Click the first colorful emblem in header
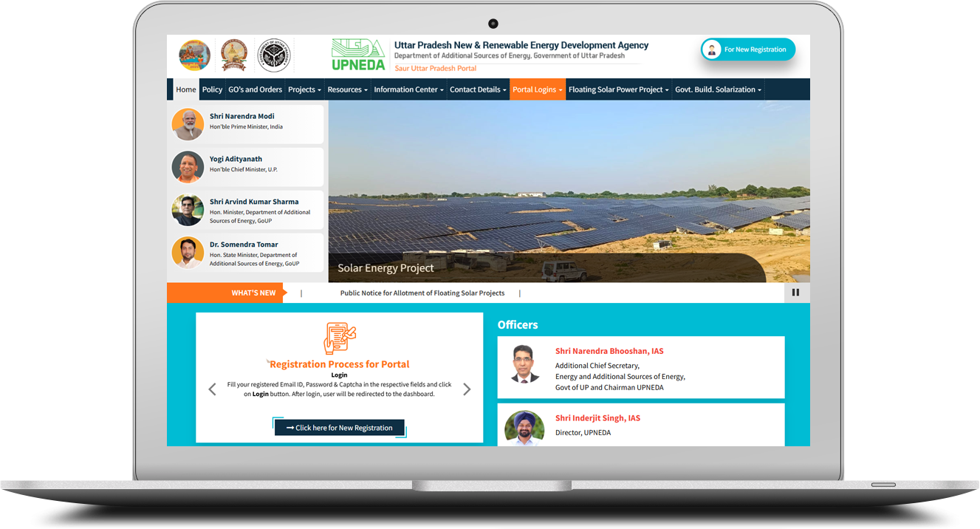 click(x=194, y=55)
